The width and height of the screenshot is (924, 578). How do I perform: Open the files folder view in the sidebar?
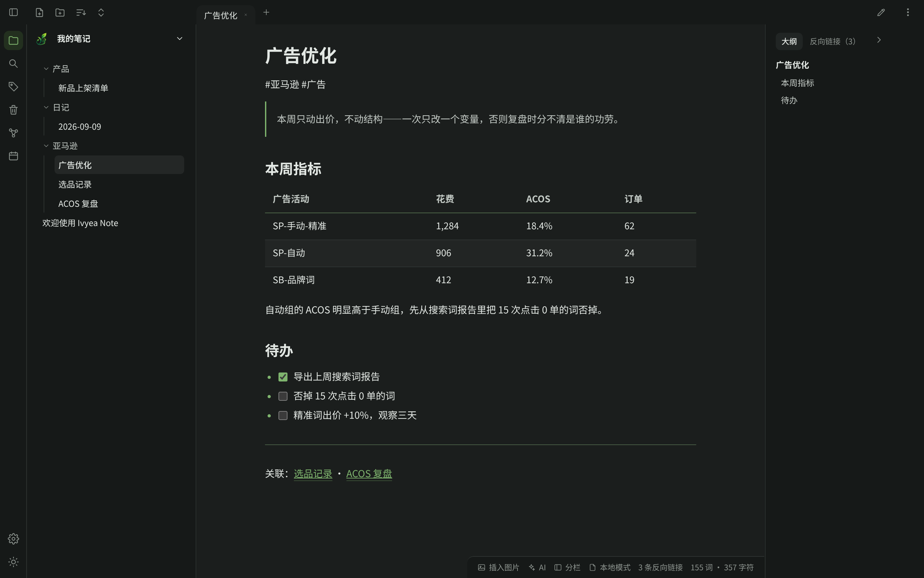click(13, 40)
